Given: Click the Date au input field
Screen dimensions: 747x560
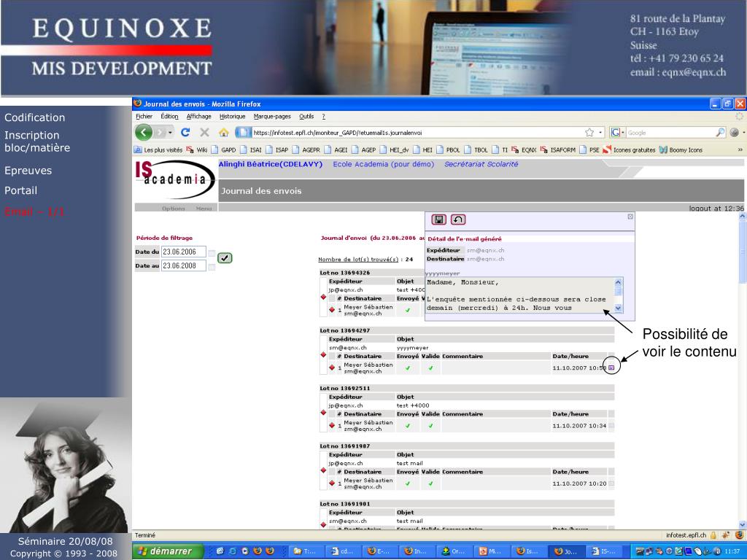Looking at the screenshot, I should pyautogui.click(x=183, y=265).
